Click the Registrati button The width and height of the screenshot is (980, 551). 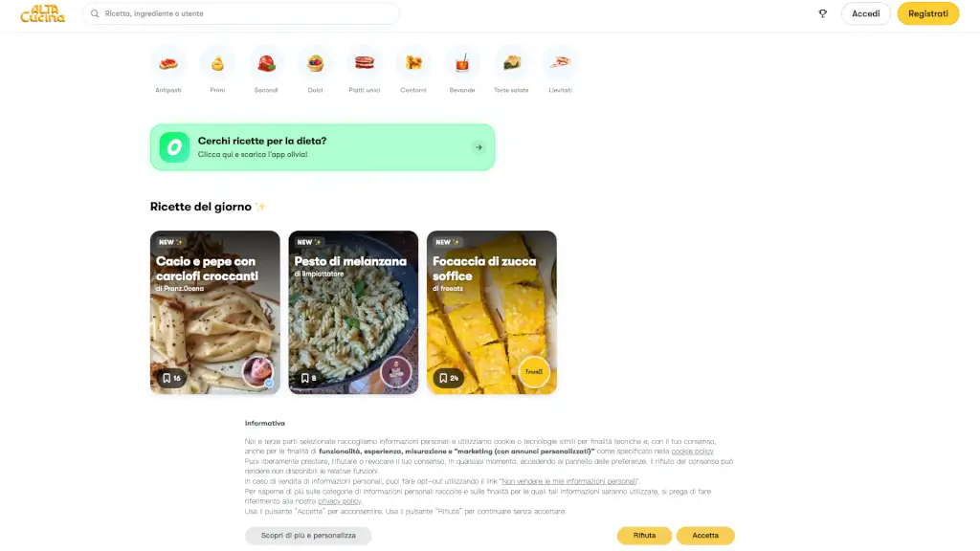point(928,13)
